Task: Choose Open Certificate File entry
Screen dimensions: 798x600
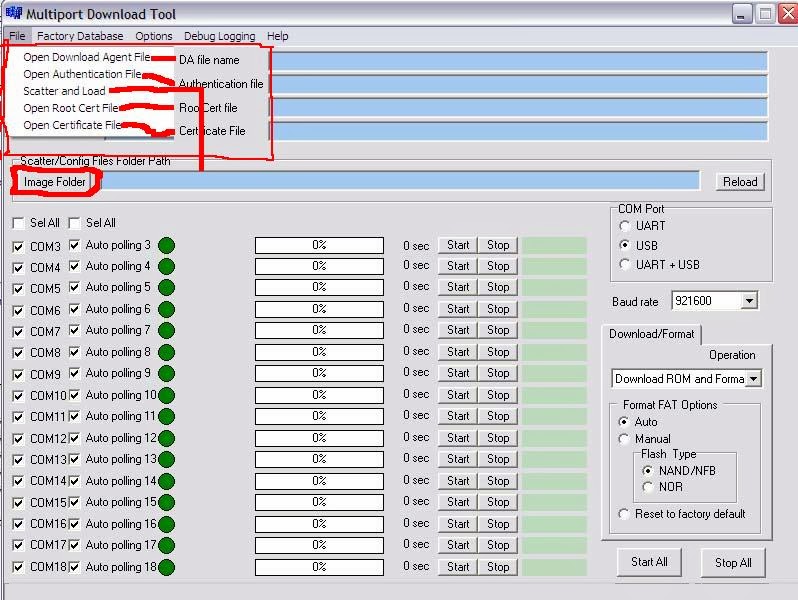Action: coord(72,125)
